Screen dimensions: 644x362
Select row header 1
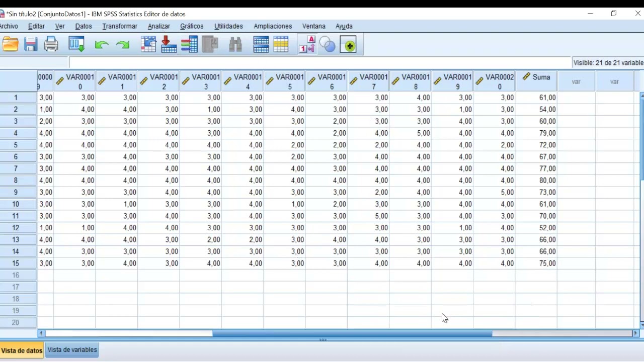18,98
